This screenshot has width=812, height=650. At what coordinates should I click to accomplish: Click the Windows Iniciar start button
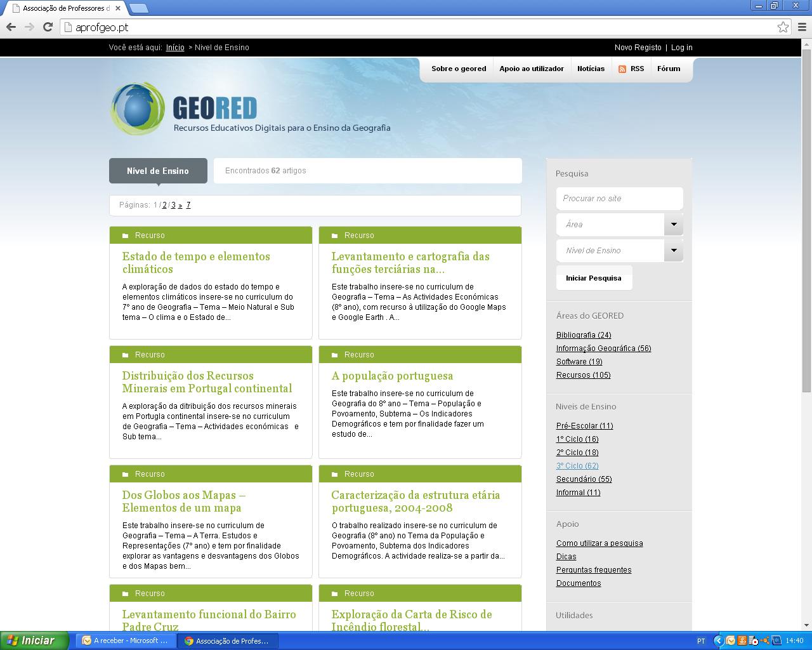34,640
